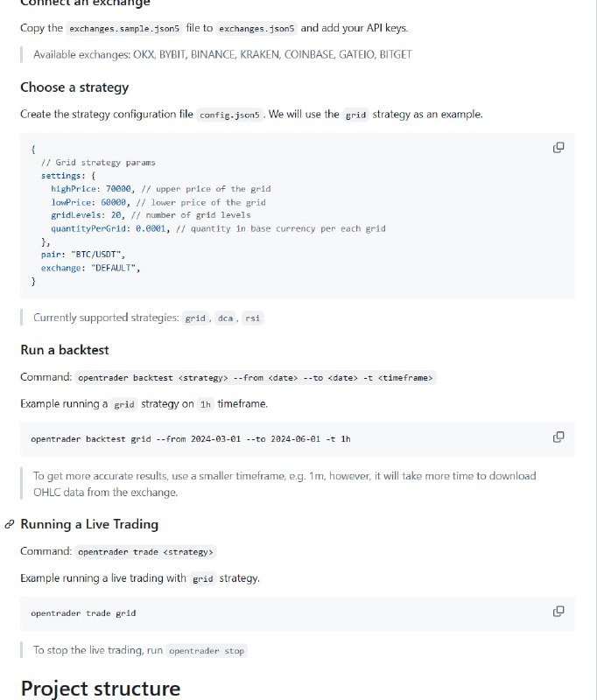Click the opentrader stop inline code
This screenshot has width=597, height=700.
(x=207, y=651)
